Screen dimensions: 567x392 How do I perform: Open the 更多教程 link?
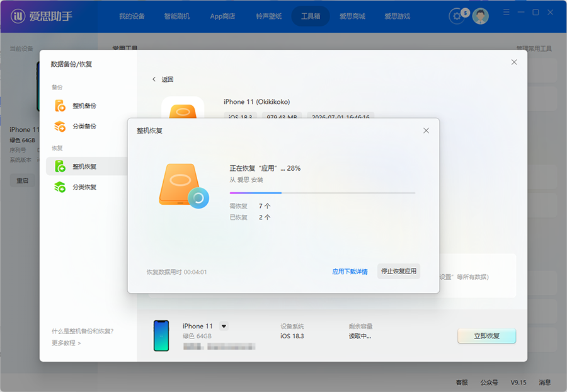pos(66,343)
